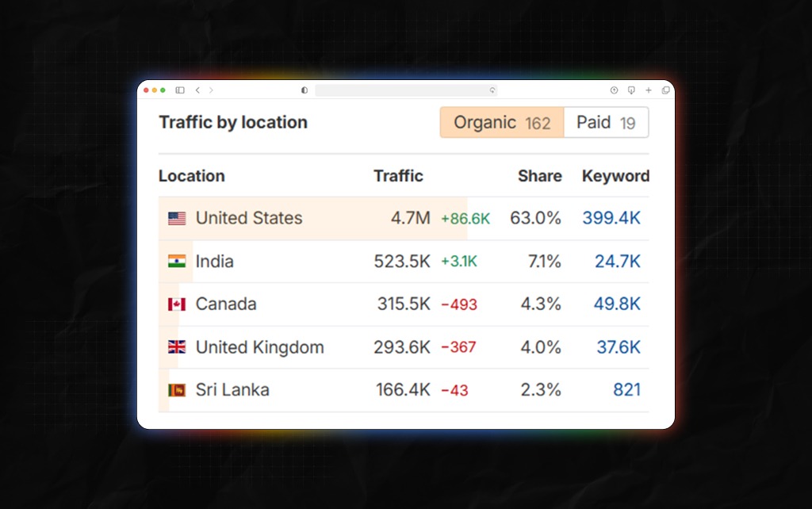Click the 7.1% share value
The width and height of the screenshot is (812, 509).
(x=544, y=261)
